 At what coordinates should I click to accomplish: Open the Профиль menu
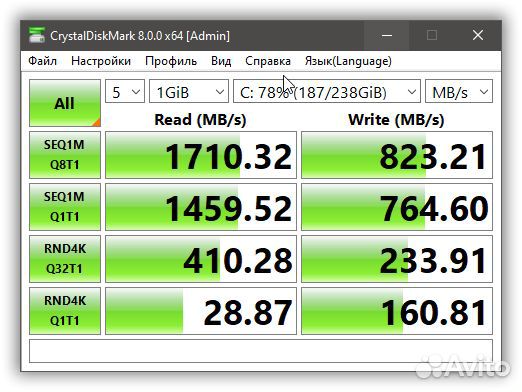pos(171,61)
